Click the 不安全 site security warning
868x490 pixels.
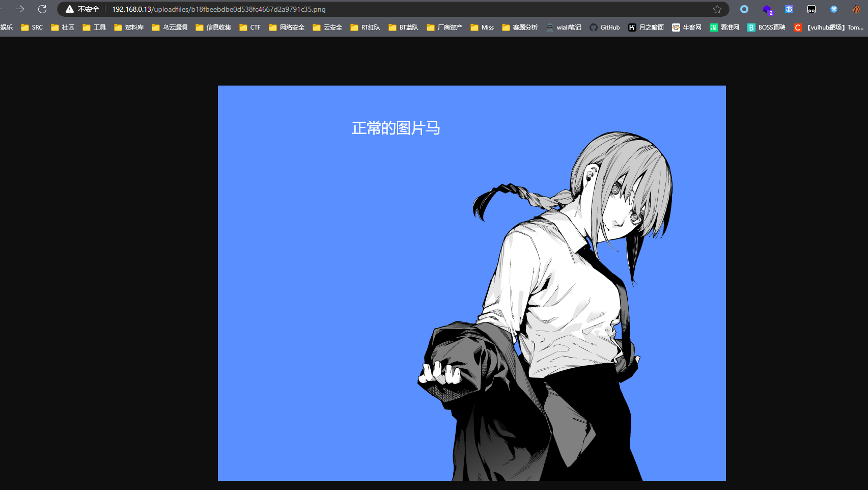pyautogui.click(x=82, y=9)
